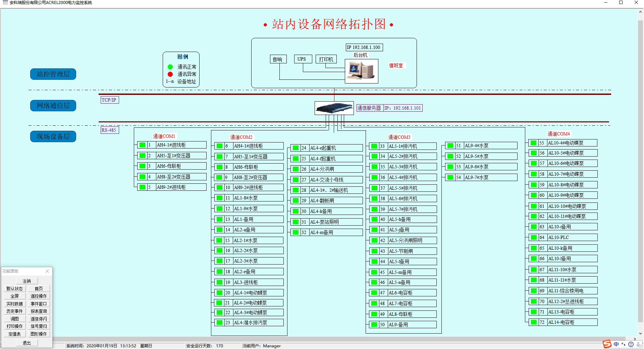Click the Sogou input method S logo
This screenshot has width=644, height=349.
[x=607, y=344]
